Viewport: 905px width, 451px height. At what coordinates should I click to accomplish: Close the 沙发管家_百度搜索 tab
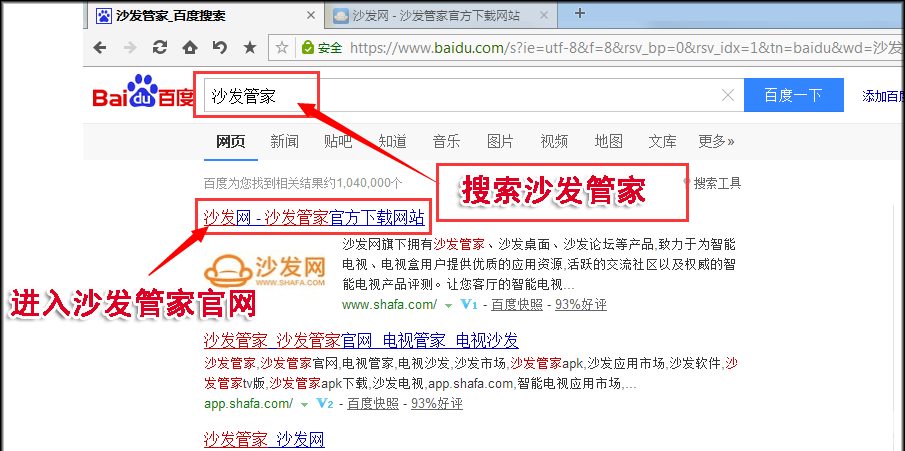[311, 16]
